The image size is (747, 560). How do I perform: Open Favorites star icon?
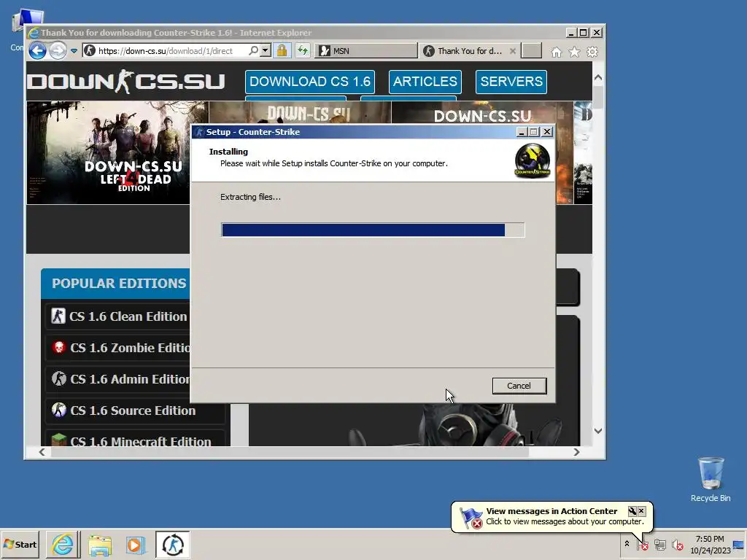coord(575,52)
